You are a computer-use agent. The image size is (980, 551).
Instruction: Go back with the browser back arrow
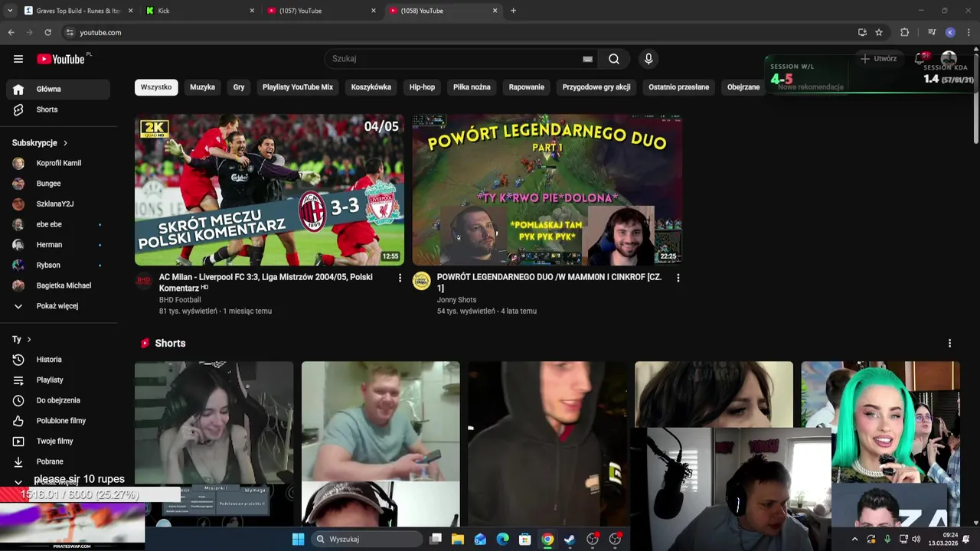[x=11, y=32]
